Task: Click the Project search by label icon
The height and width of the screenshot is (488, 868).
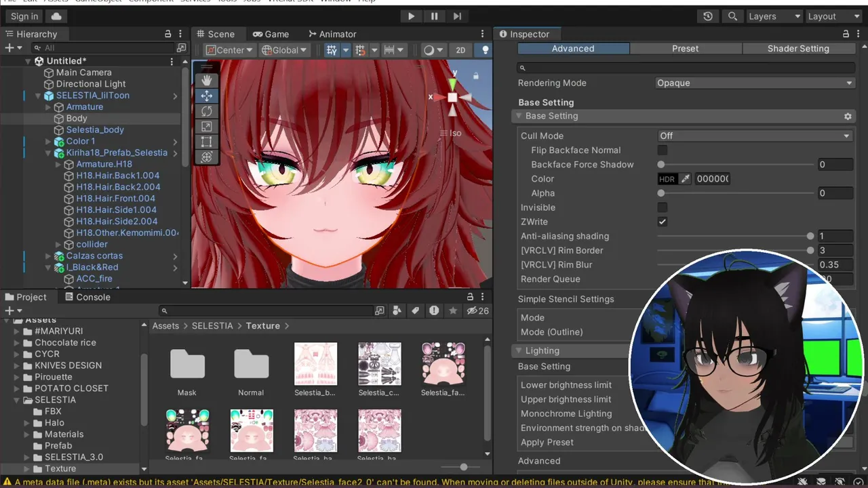Action: [x=415, y=311]
